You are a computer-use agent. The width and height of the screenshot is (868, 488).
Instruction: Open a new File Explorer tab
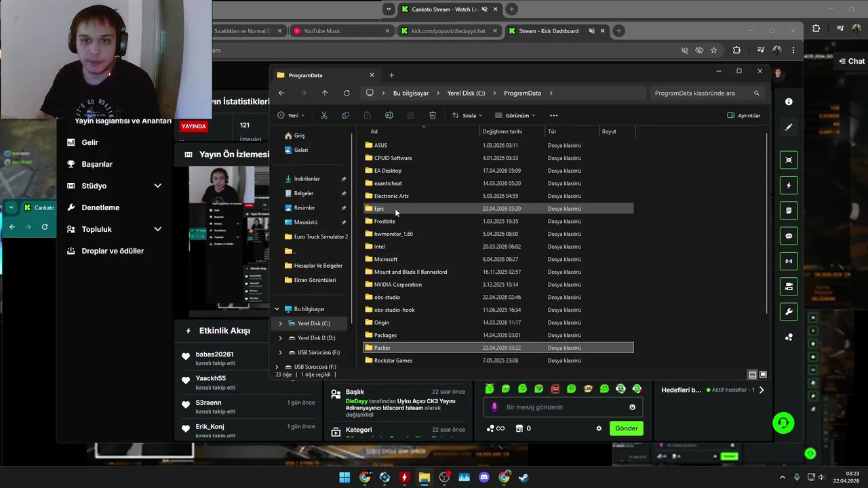391,75
